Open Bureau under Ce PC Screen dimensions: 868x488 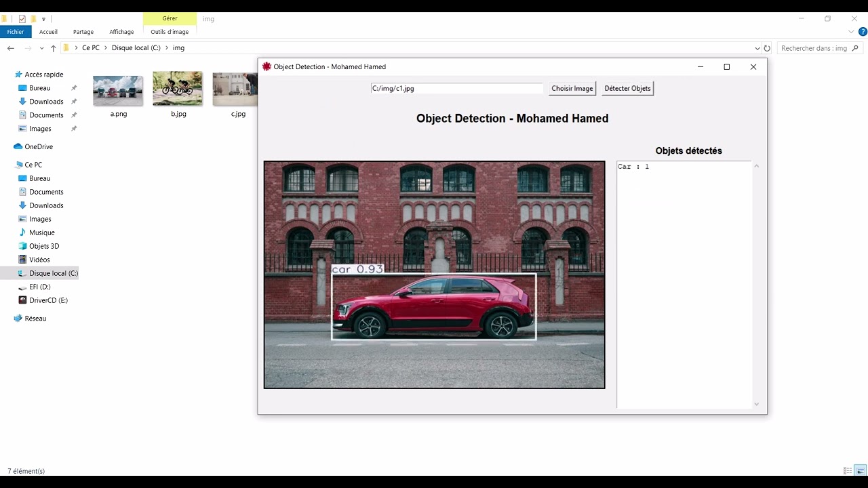point(40,178)
